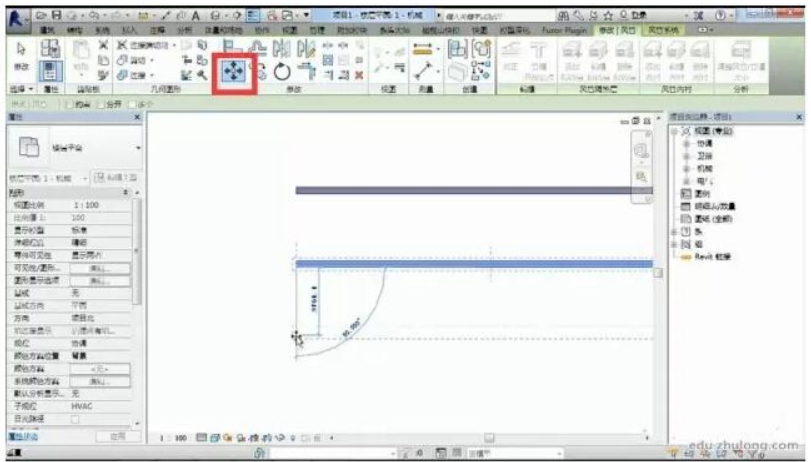
Task: Click the Help question mark icon
Action: (x=721, y=17)
